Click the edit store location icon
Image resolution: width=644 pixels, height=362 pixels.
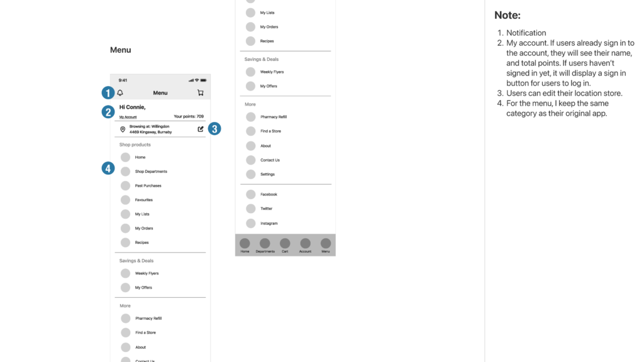[x=201, y=129]
